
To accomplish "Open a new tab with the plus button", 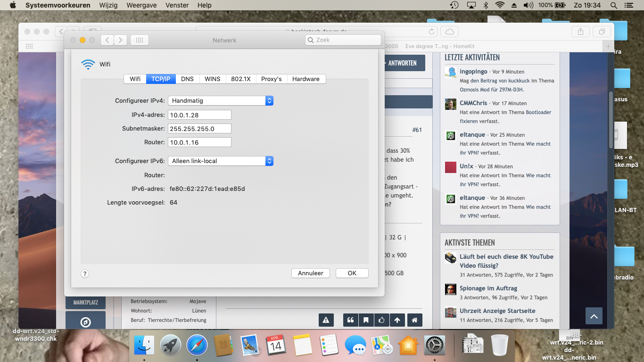I will (608, 46).
